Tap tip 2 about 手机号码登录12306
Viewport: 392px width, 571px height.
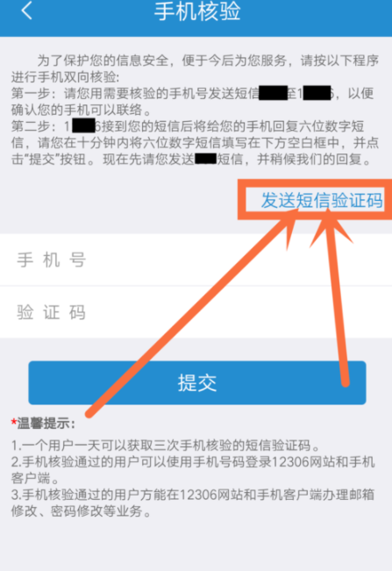(x=193, y=470)
